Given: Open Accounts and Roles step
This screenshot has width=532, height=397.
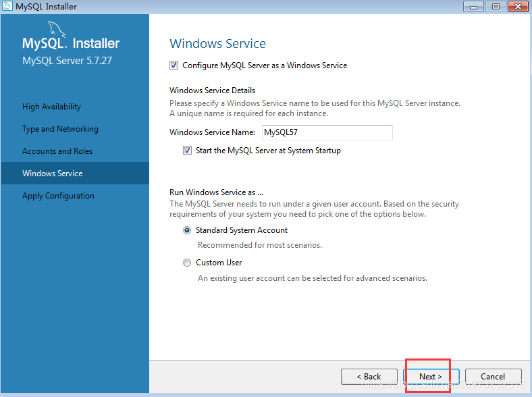Looking at the screenshot, I should click(57, 151).
